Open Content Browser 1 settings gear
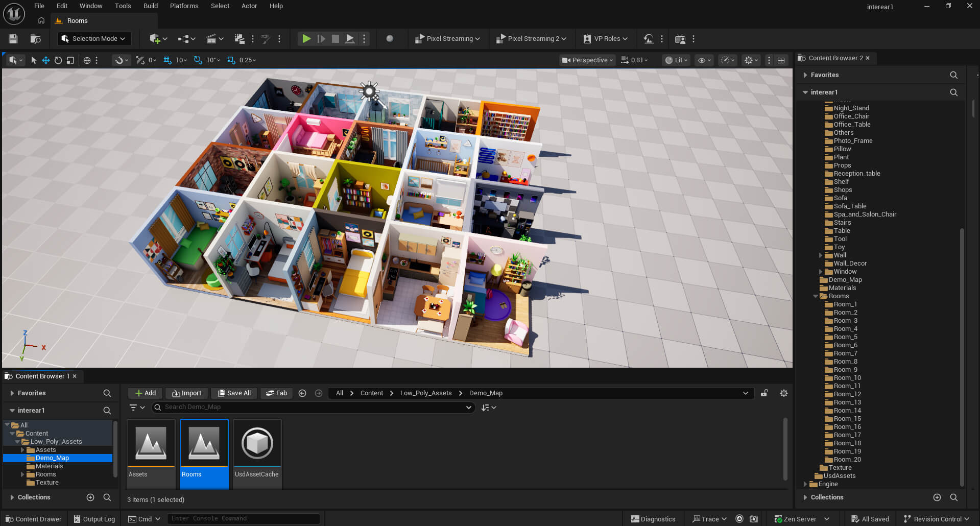 [x=784, y=393]
